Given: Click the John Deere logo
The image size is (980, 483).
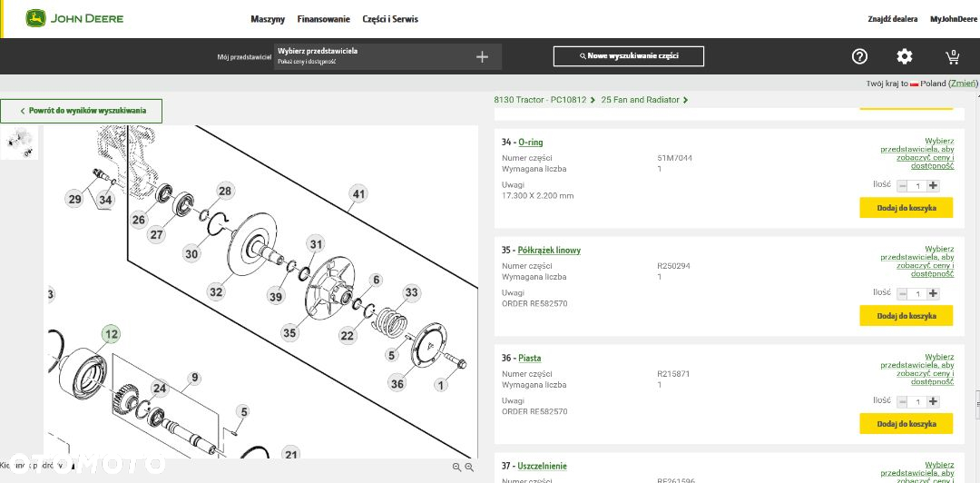Looking at the screenshot, I should click(x=74, y=18).
